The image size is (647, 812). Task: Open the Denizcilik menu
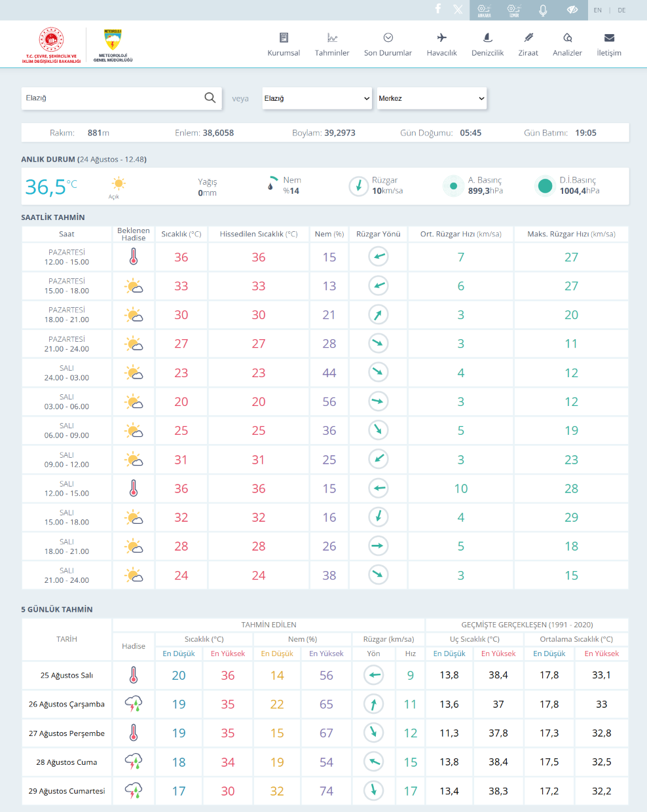tap(487, 45)
